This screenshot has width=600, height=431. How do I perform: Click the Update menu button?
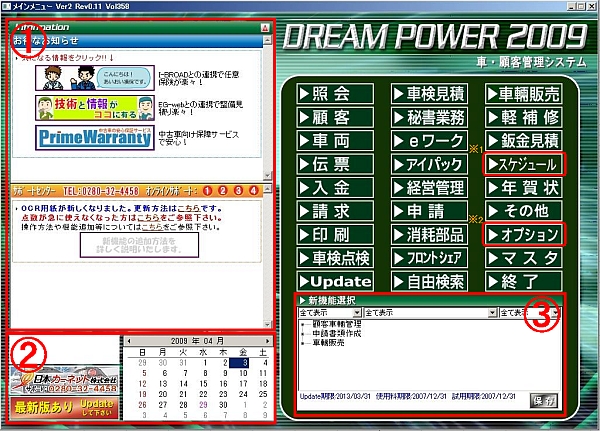click(x=335, y=282)
